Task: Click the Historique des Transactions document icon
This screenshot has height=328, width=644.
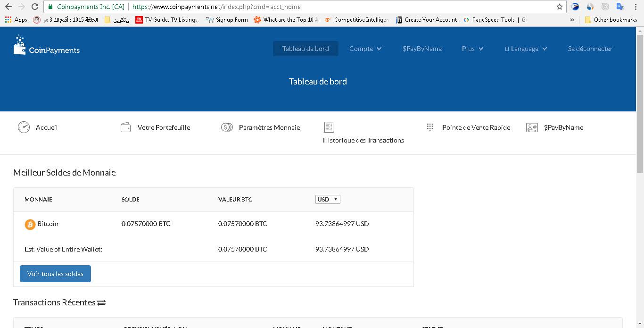Action: pos(329,127)
